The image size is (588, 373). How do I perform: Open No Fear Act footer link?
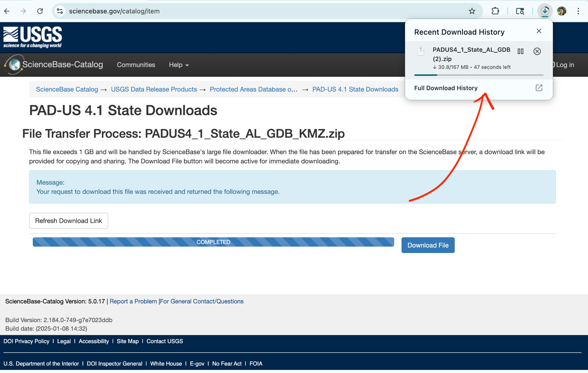coord(227,364)
